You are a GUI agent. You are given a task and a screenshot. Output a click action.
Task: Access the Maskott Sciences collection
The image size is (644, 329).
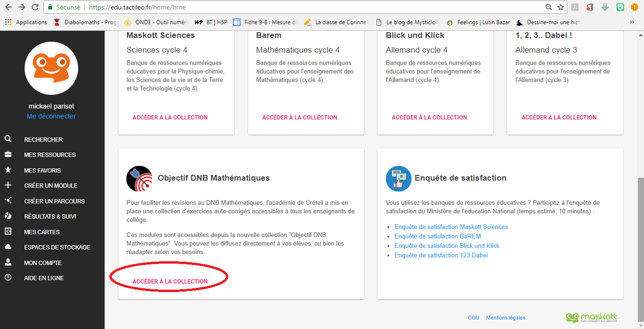[x=170, y=118]
